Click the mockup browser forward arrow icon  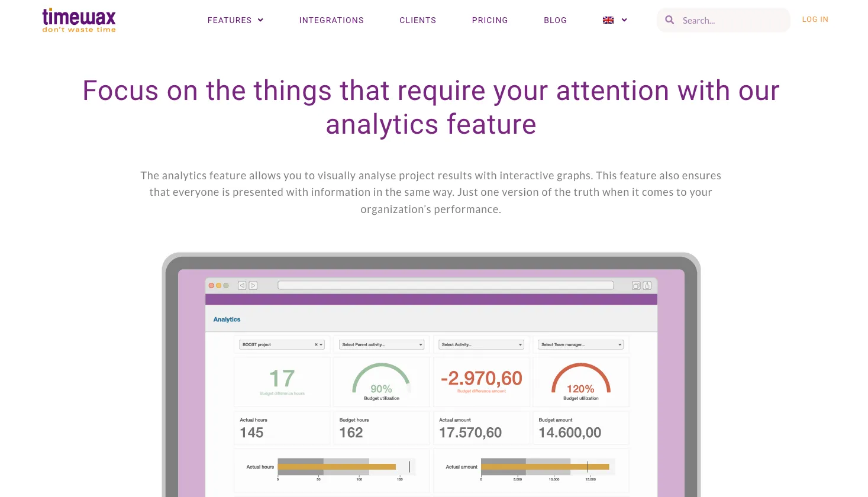tap(253, 285)
